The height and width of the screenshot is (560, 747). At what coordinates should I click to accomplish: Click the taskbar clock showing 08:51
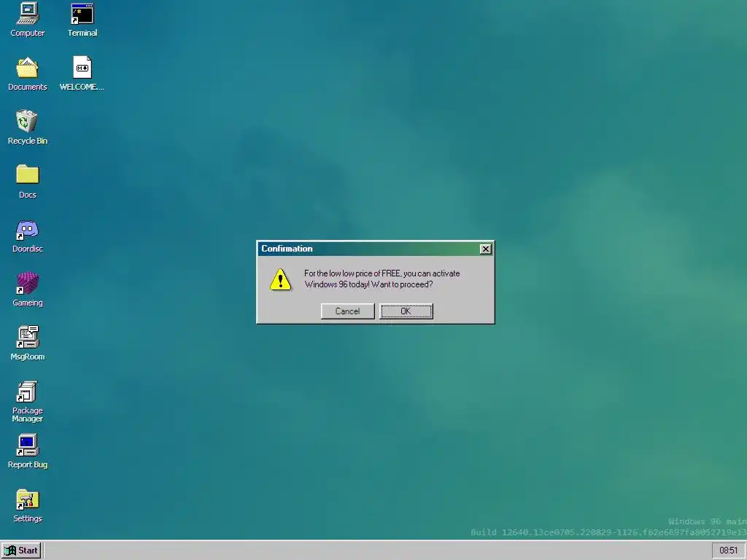tap(729, 551)
